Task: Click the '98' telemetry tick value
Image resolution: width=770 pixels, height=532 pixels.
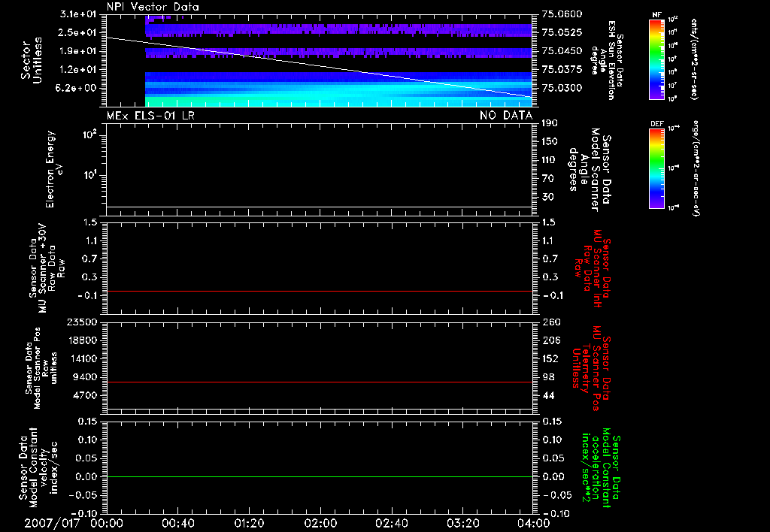Action: pos(550,377)
